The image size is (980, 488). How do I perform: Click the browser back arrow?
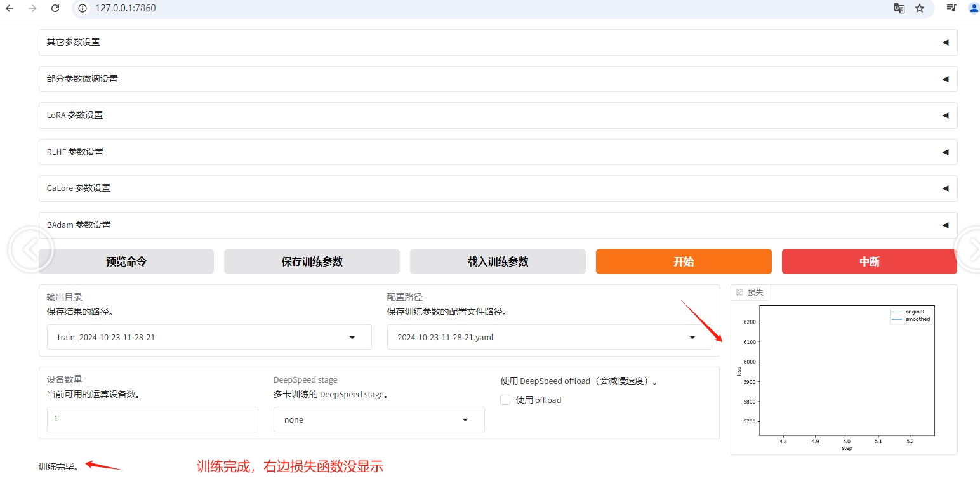click(10, 8)
